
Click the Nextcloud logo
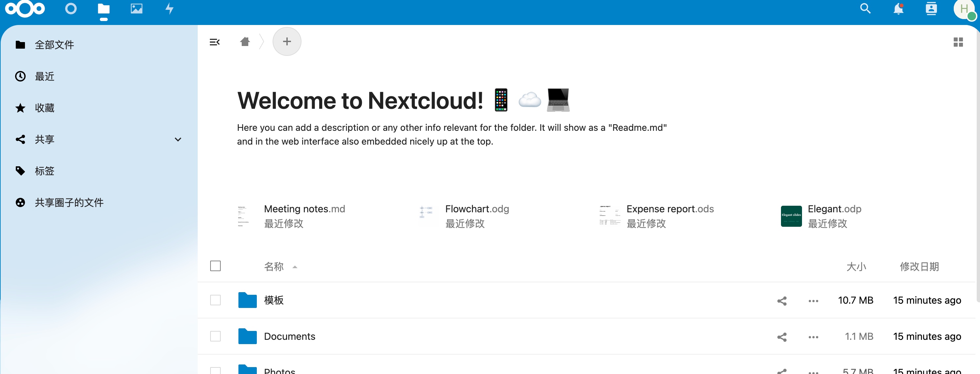[x=25, y=9]
